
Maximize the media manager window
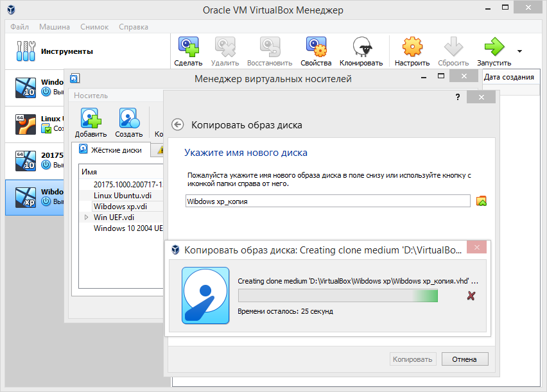[x=441, y=76]
